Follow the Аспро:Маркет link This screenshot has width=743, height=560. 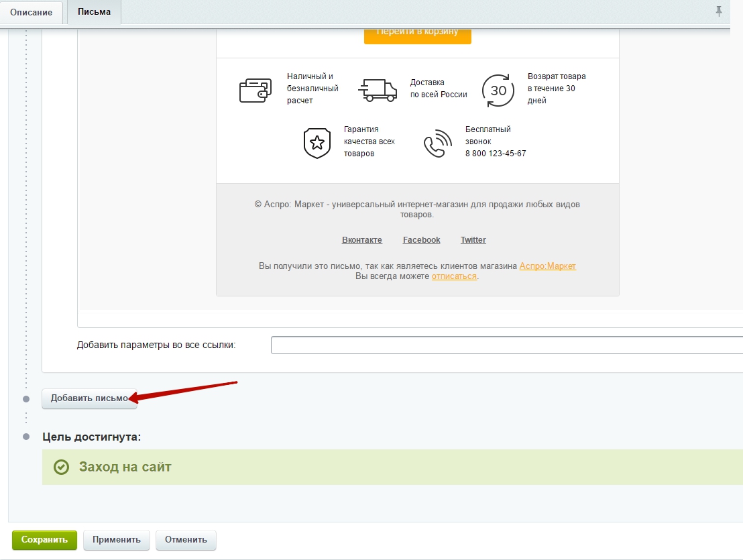[x=548, y=266]
